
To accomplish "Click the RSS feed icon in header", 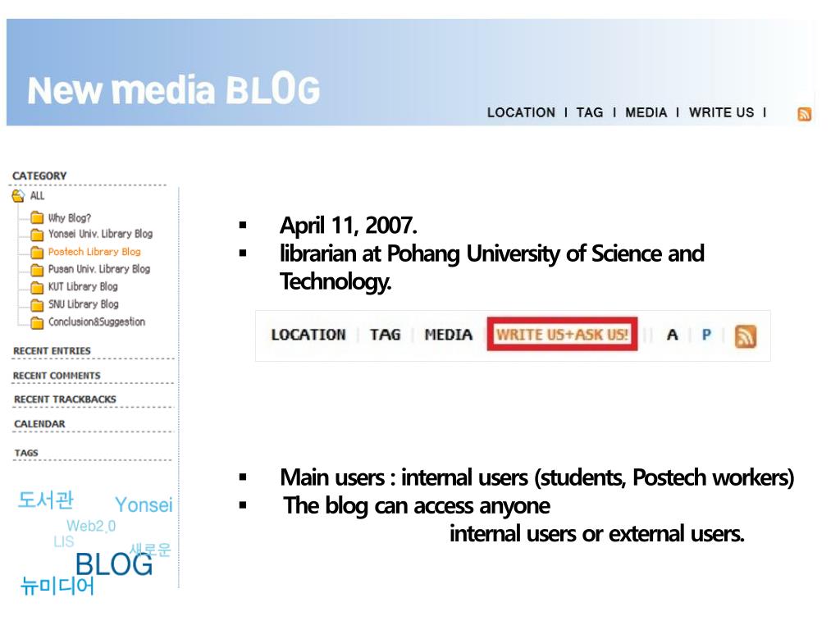I will 804,114.
